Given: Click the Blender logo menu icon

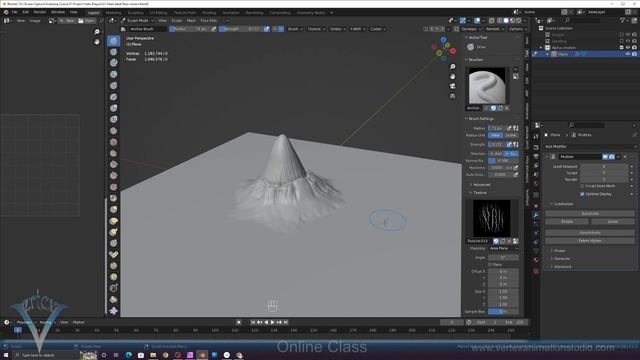Looking at the screenshot, I should 6,12.
